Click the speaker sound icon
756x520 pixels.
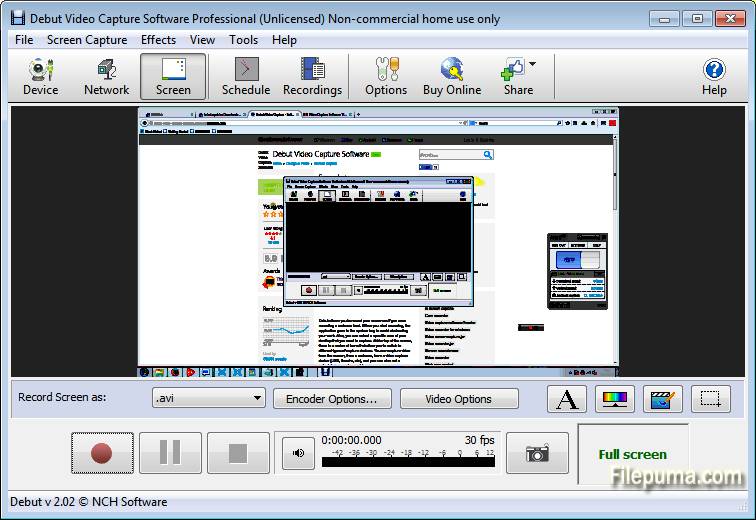tap(298, 453)
